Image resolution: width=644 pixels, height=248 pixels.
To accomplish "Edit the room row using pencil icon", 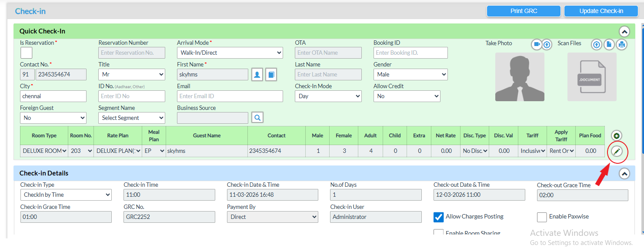I will 617,151.
